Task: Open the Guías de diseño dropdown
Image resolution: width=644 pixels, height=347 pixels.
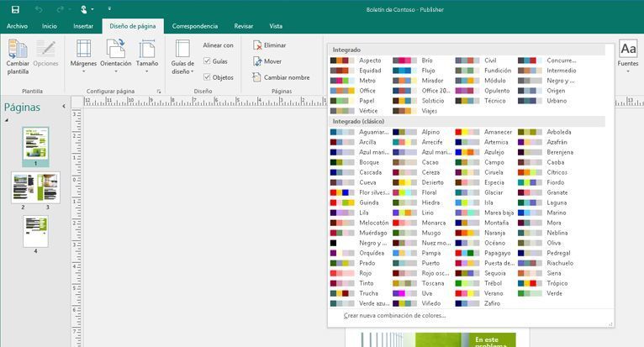Action: (182, 57)
